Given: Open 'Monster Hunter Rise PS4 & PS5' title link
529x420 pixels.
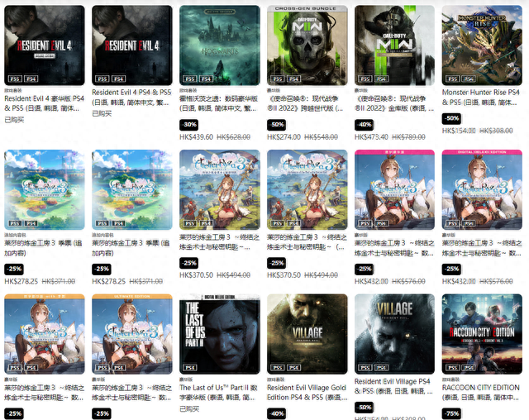Looking at the screenshot, I should (481, 98).
